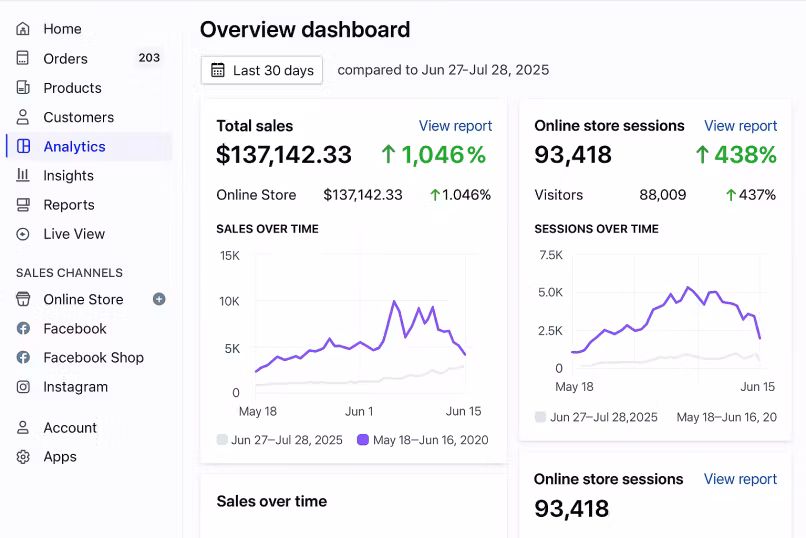Click the plus icon beside Online Store

tap(159, 299)
